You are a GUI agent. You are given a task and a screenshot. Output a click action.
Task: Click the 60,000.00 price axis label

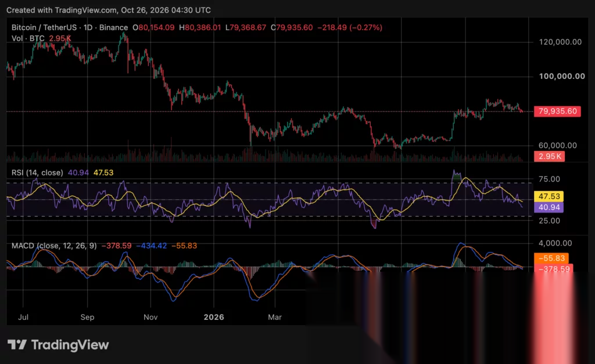pyautogui.click(x=557, y=145)
